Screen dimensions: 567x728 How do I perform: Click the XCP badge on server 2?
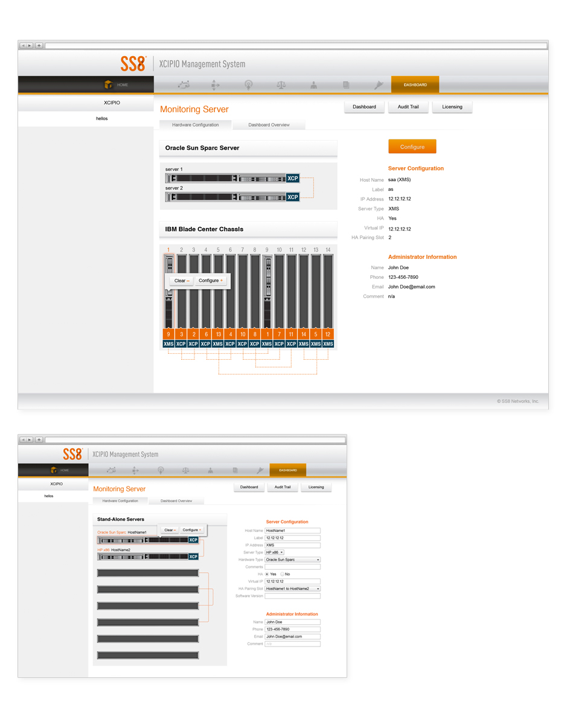(x=293, y=197)
